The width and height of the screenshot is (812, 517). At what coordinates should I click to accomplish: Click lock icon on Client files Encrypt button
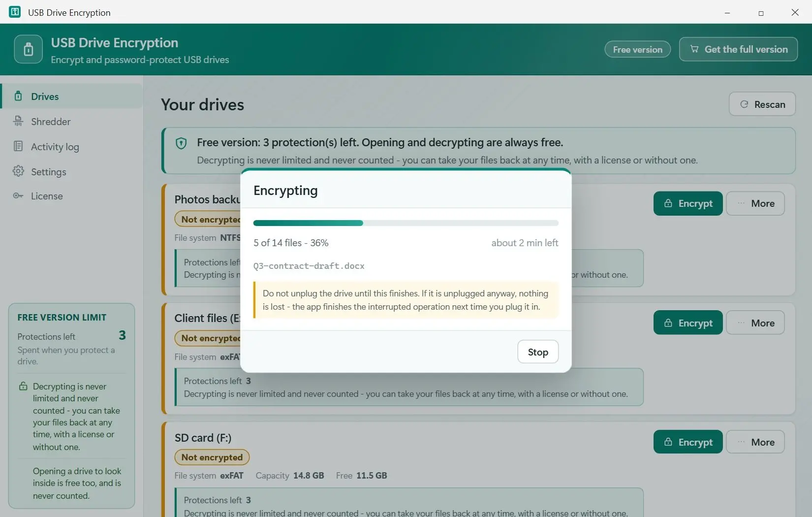(668, 323)
